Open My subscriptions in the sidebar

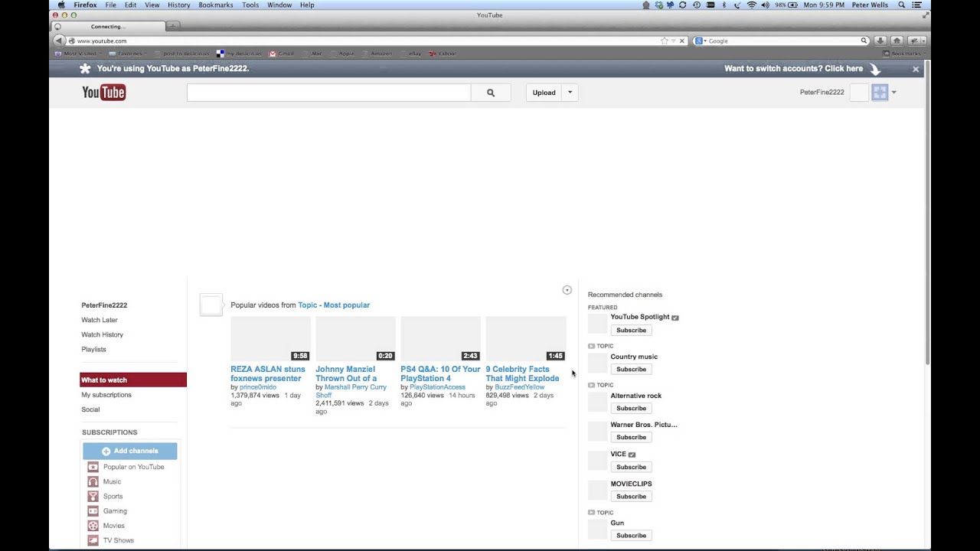click(106, 395)
